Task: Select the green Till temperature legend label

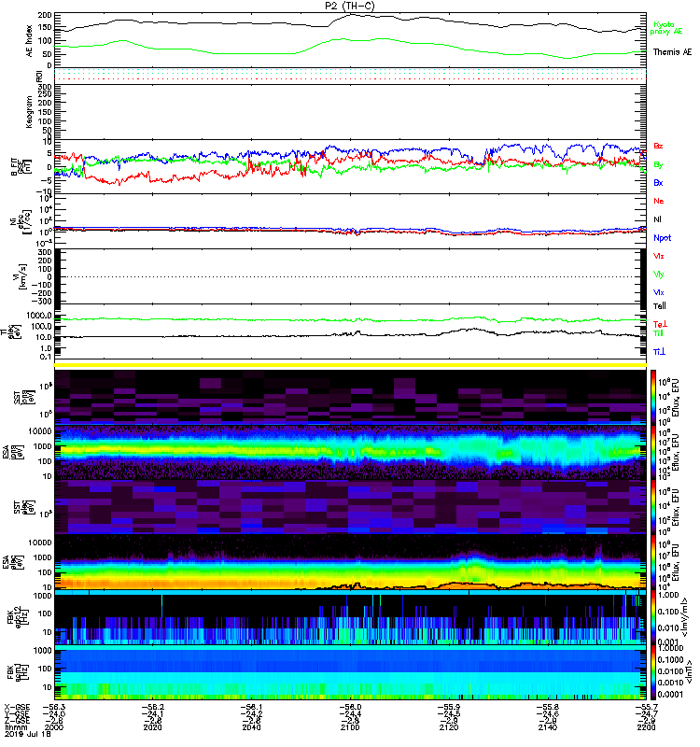Action: pyautogui.click(x=658, y=333)
